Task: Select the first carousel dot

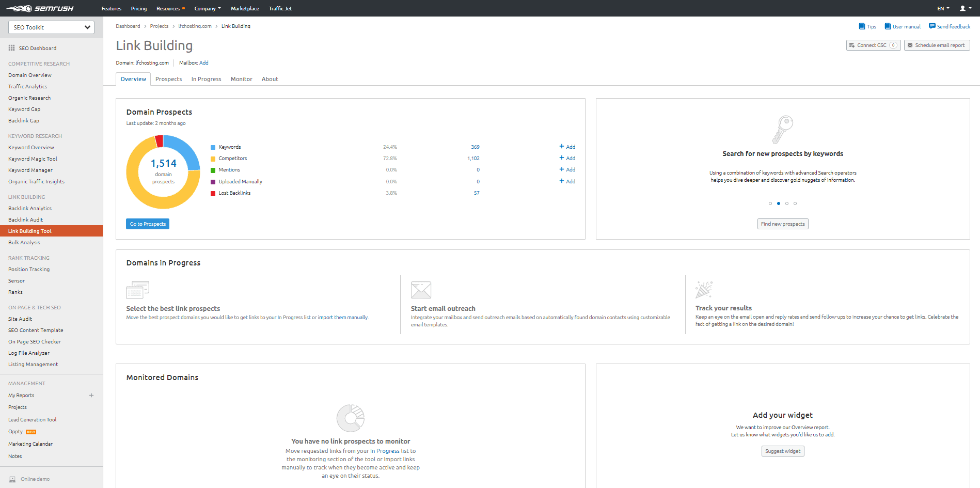Action: tap(770, 203)
